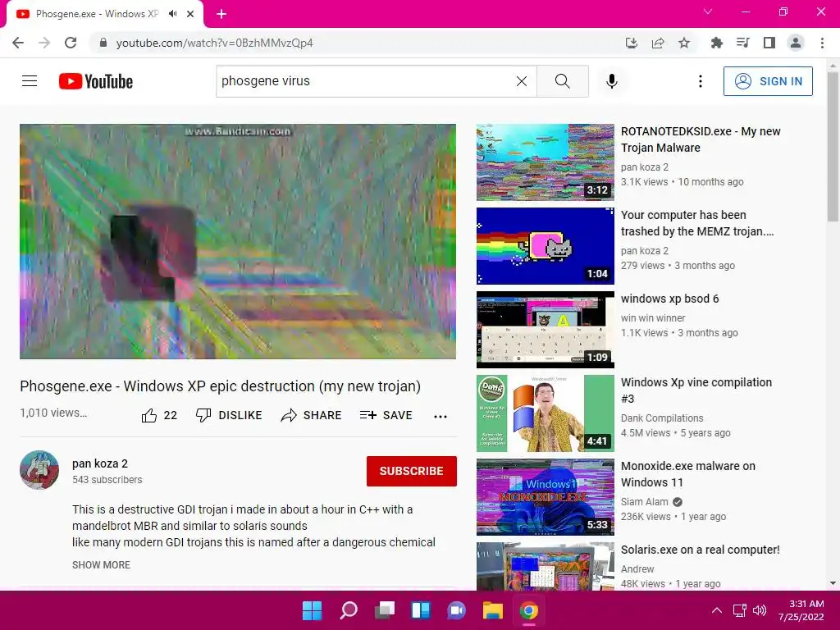The width and height of the screenshot is (840, 630).
Task: Mute the tab via speaker icon
Action: coord(172,14)
